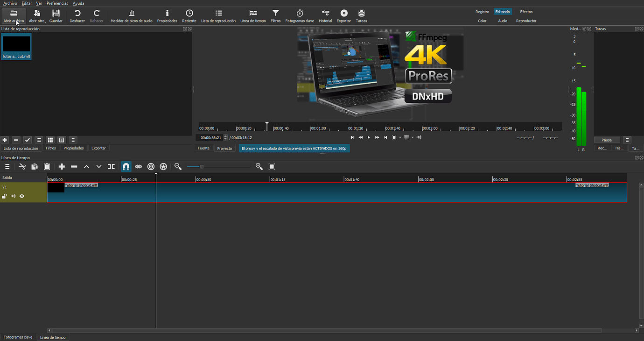
Task: Open Tareas panel hamburger menu
Action: pyautogui.click(x=627, y=140)
